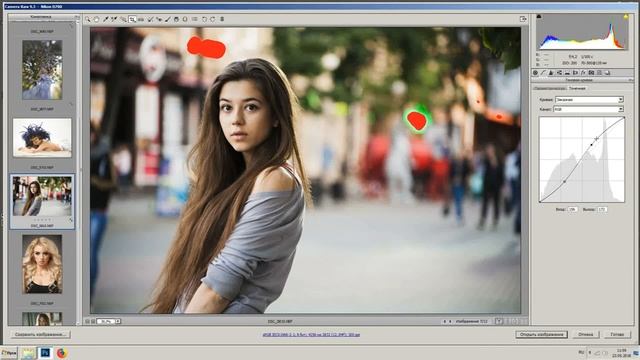Go to previous image arrow
The width and height of the screenshot is (640, 360).
(444, 322)
